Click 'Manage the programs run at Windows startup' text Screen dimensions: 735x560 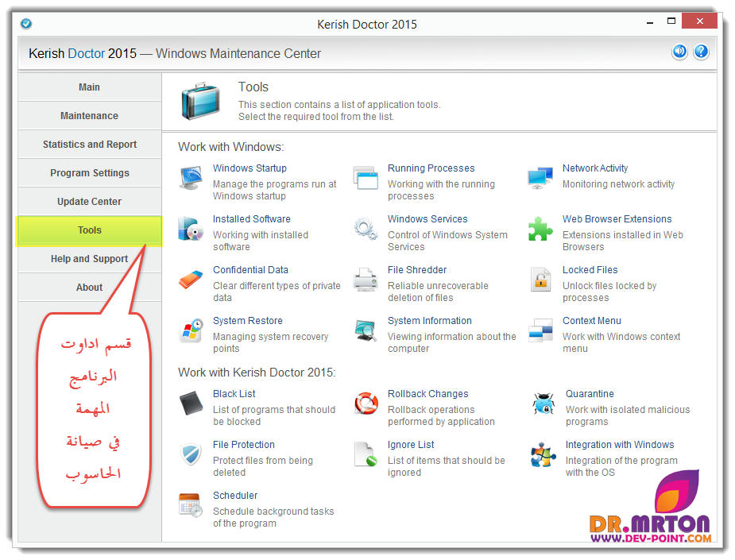click(274, 191)
